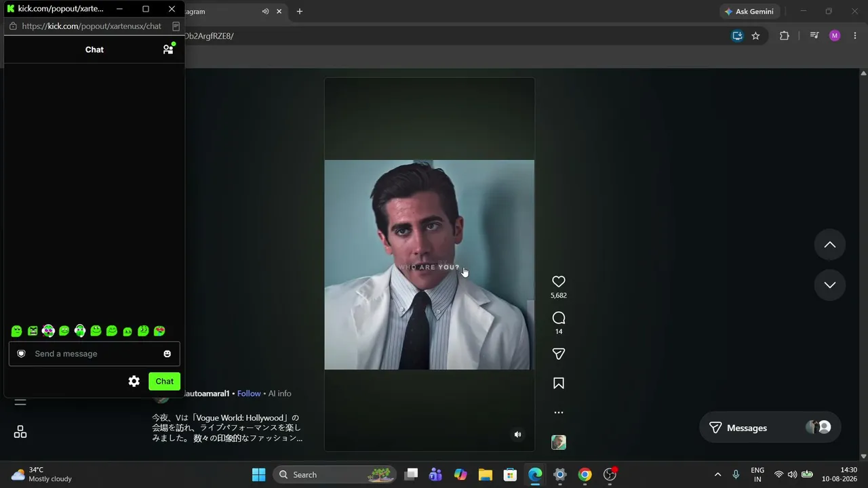Open a new browser tab
868x488 pixels.
[300, 12]
